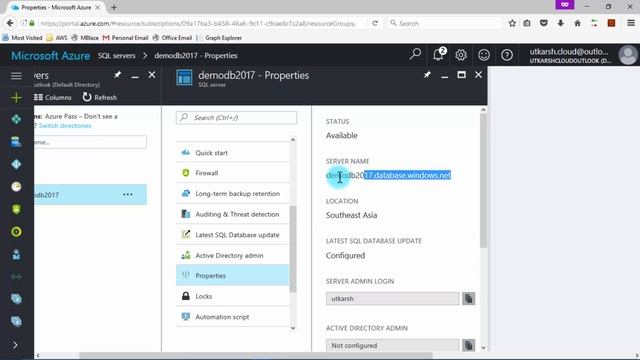640x360 pixels.
Task: Click the Switch directories link
Action: point(65,126)
